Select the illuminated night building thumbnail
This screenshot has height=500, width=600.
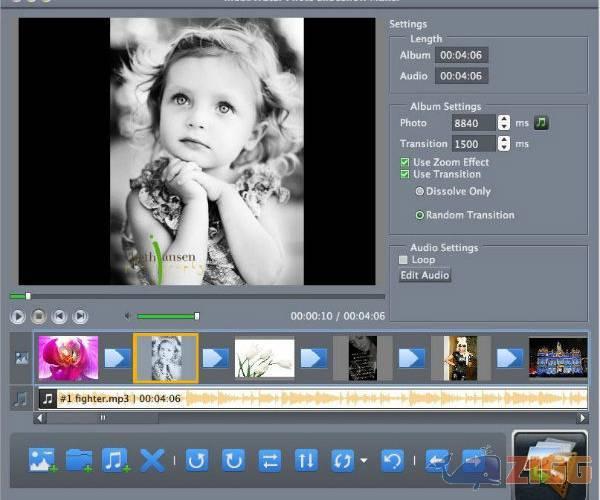tap(558, 358)
